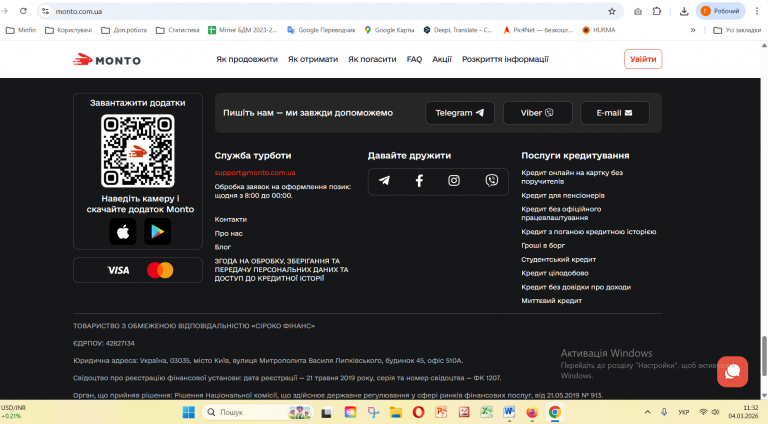Open the Facebook social icon
The width and height of the screenshot is (768, 424).
click(419, 181)
